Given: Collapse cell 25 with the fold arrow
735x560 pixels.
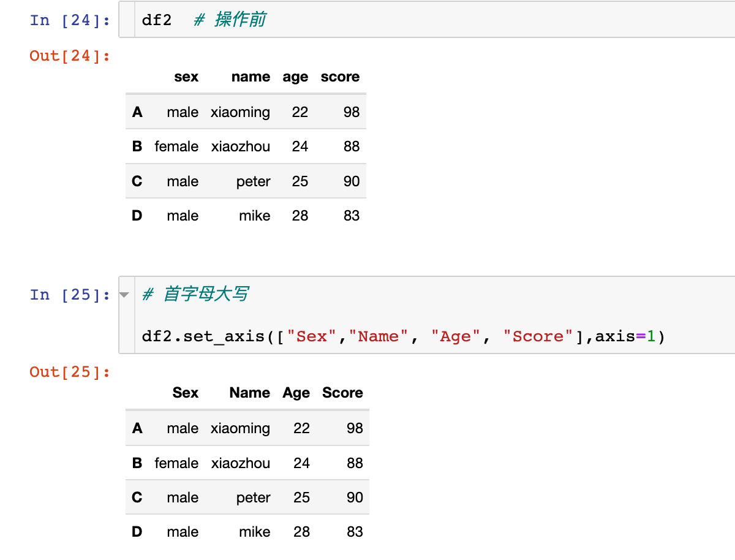Looking at the screenshot, I should [124, 295].
